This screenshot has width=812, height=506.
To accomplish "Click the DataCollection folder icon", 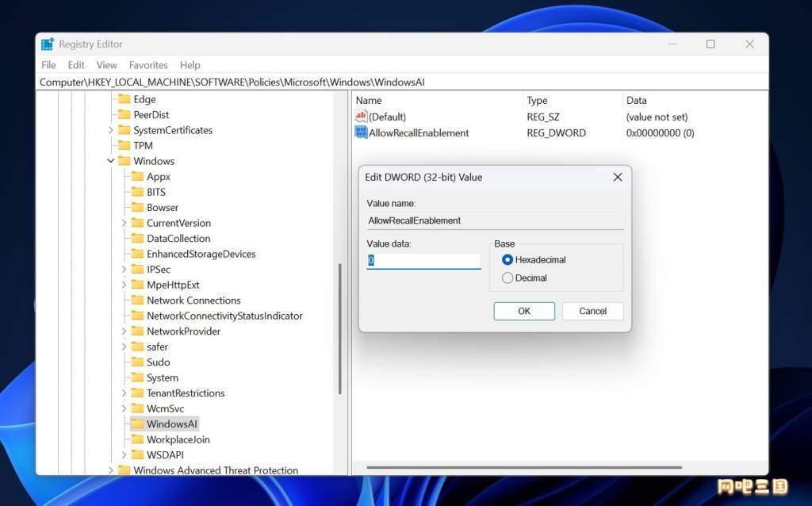I will (137, 238).
